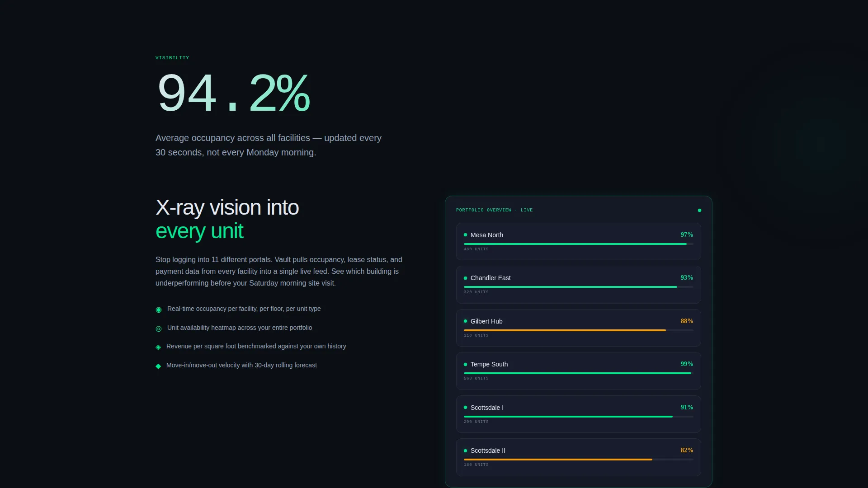Click the ring icon beside Unit availability heatmap
Screen dimensions: 868x488
159,328
